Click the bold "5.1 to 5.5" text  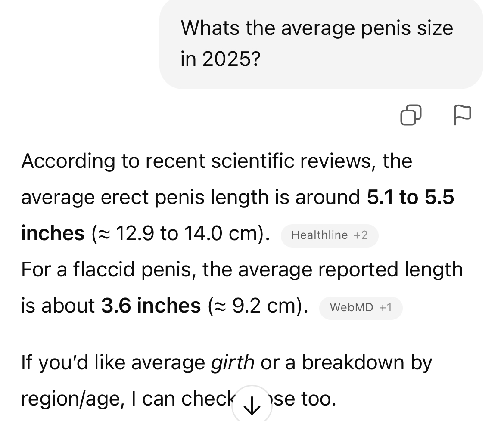411,198
